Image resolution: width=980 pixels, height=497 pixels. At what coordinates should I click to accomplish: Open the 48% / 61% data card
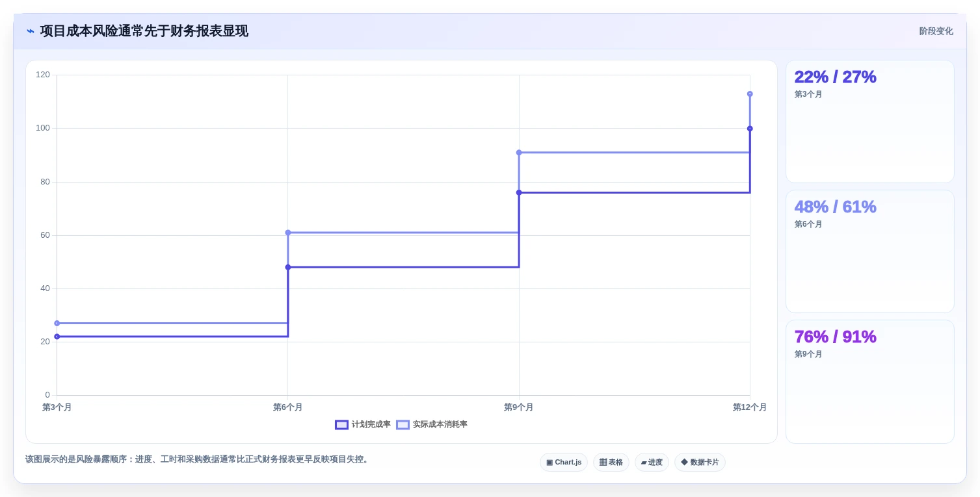pyautogui.click(x=870, y=251)
